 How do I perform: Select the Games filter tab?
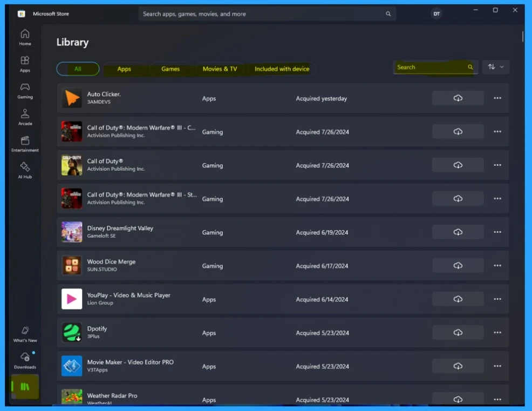[x=170, y=69]
